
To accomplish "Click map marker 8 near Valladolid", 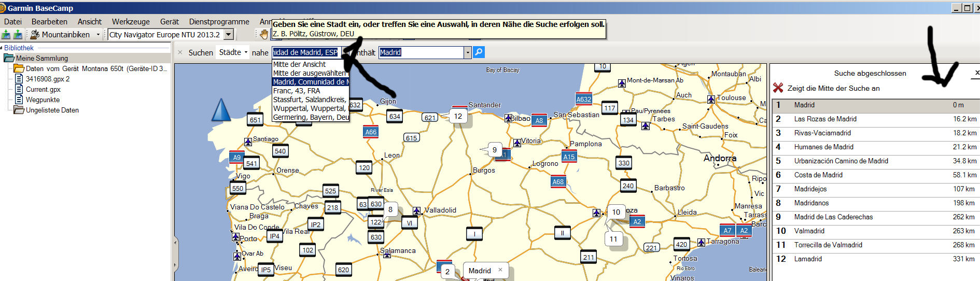I will tap(390, 209).
